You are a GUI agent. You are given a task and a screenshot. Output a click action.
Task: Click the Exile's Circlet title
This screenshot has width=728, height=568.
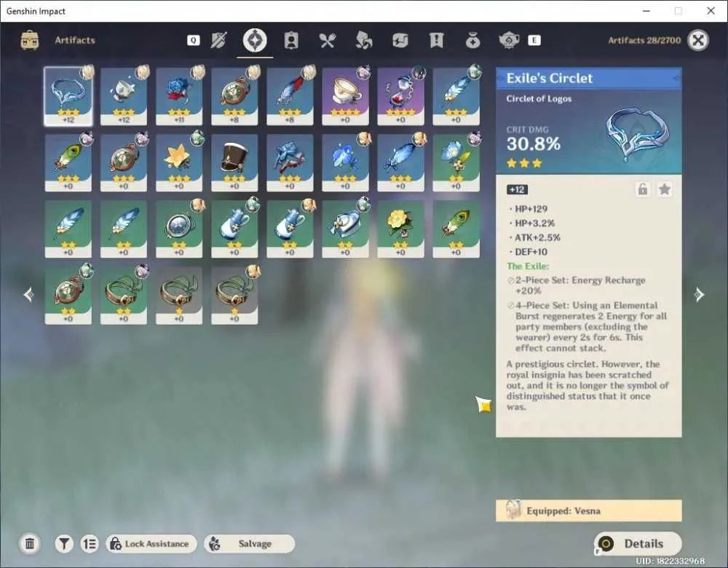pos(549,78)
